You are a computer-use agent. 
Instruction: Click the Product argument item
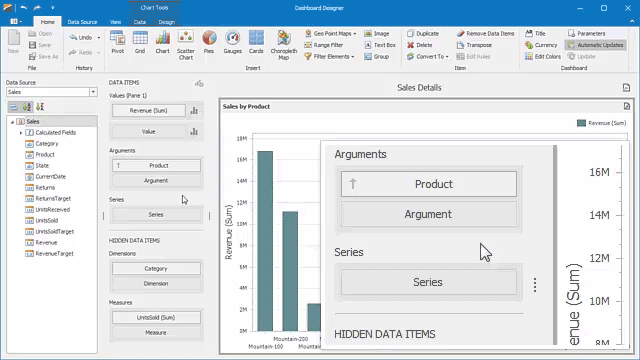156,165
